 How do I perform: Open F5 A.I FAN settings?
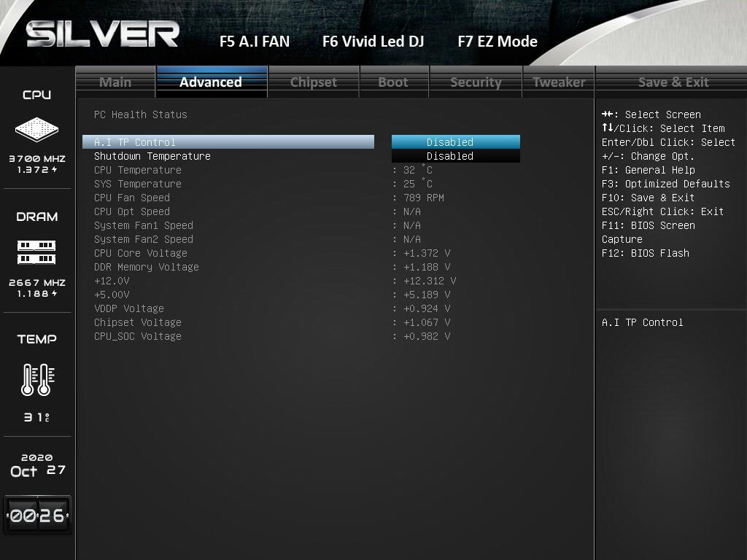[x=255, y=42]
